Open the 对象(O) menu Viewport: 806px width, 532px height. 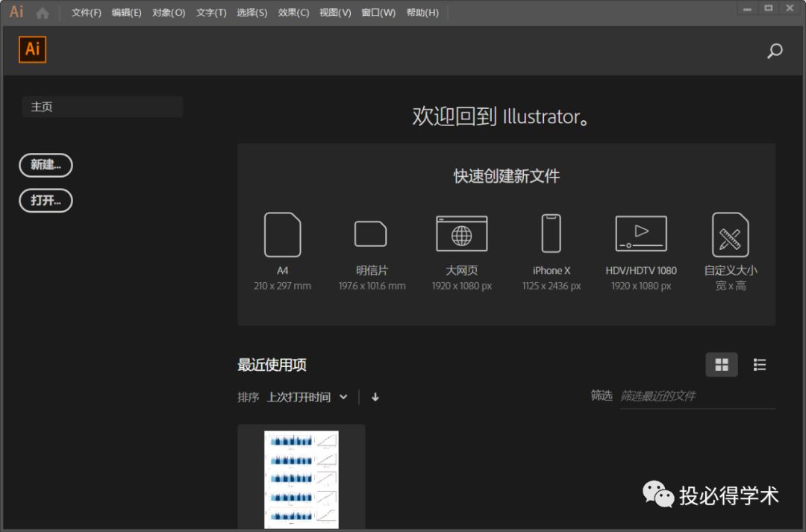pyautogui.click(x=169, y=13)
